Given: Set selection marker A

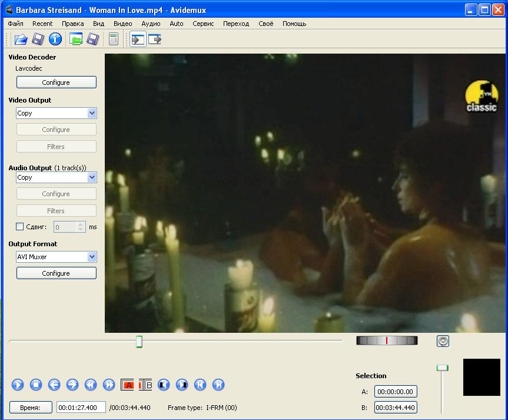Looking at the screenshot, I should click(127, 385).
